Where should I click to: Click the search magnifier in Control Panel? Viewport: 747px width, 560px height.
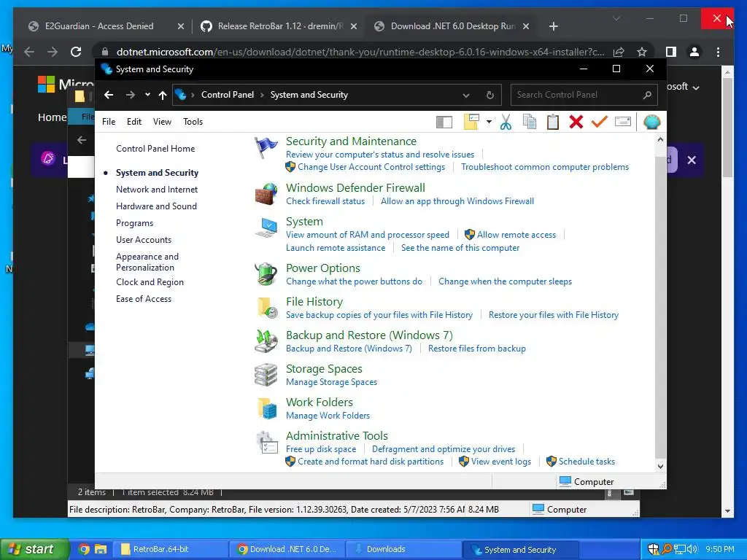(647, 95)
